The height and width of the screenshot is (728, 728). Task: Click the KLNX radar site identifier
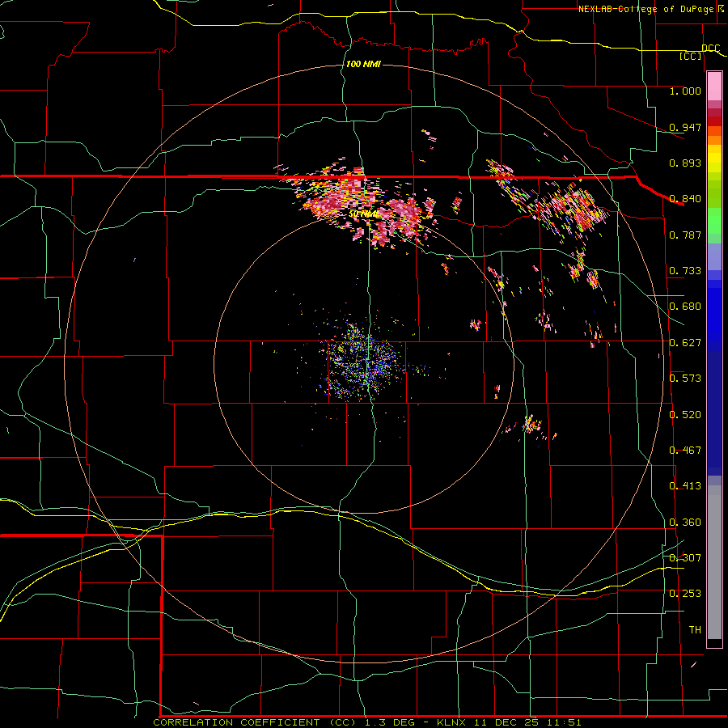pos(452,722)
